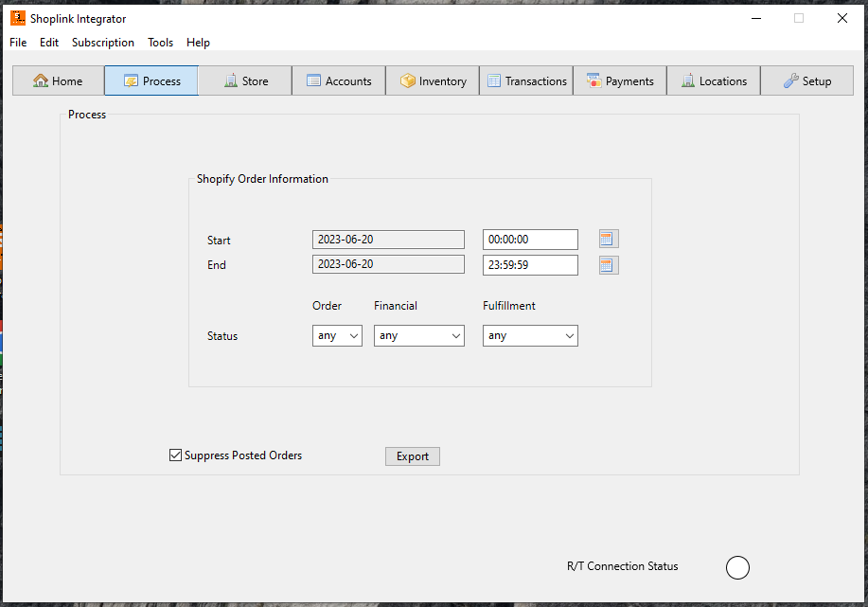Open the File menu
The height and width of the screenshot is (607, 868).
18,43
